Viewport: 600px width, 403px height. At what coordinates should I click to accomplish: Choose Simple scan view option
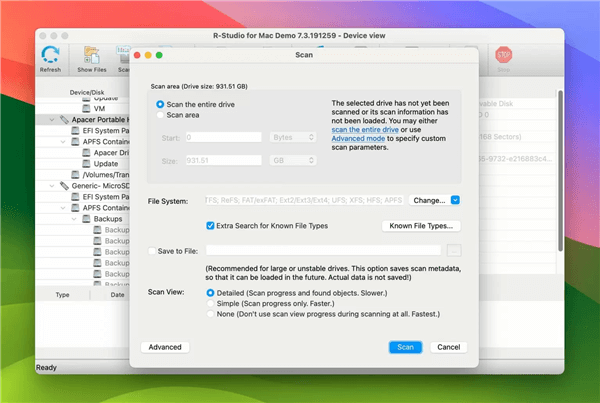coord(210,303)
